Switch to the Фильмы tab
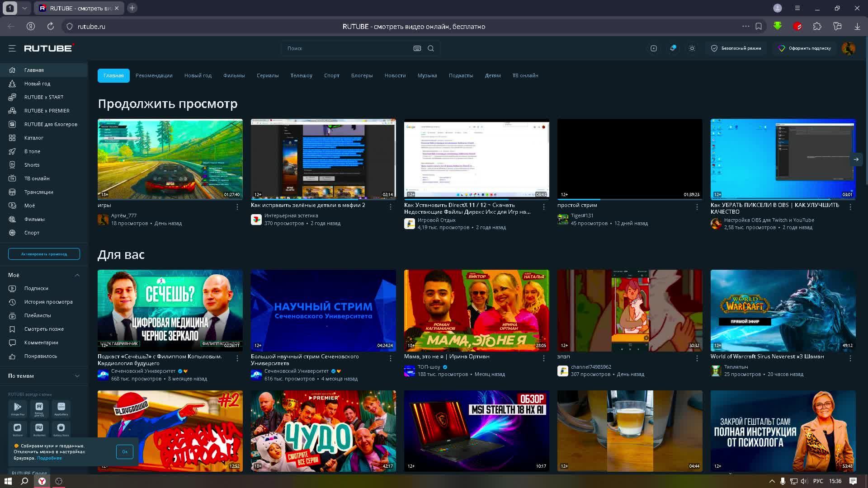 point(234,75)
